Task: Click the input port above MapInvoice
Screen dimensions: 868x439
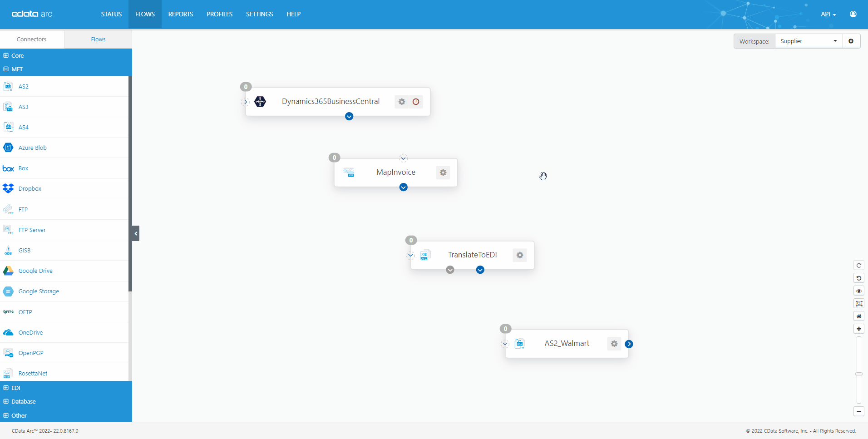Action: pyautogui.click(x=403, y=158)
